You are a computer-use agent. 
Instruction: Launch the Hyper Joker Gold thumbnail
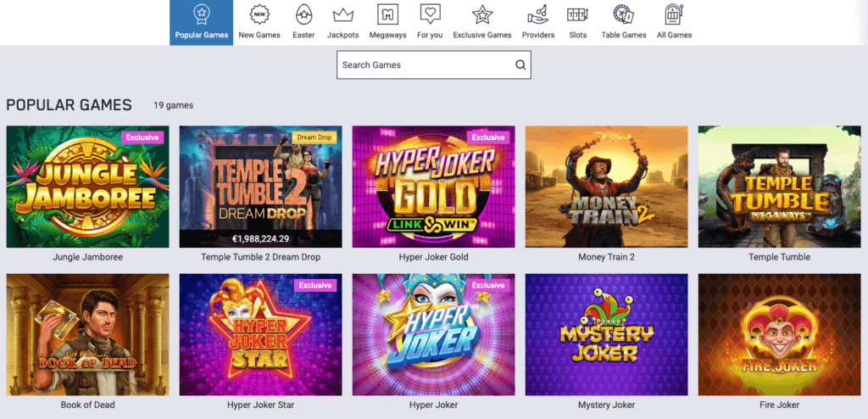pyautogui.click(x=433, y=187)
